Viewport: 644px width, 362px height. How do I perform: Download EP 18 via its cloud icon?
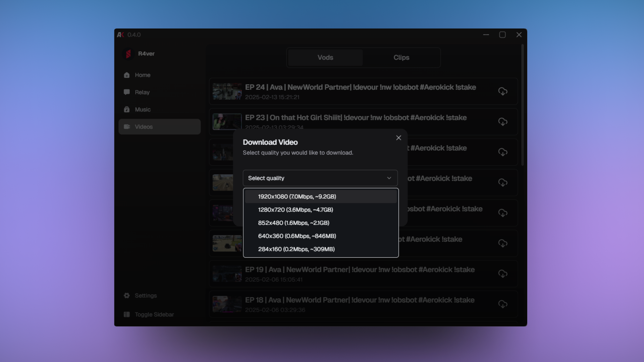[x=503, y=304]
